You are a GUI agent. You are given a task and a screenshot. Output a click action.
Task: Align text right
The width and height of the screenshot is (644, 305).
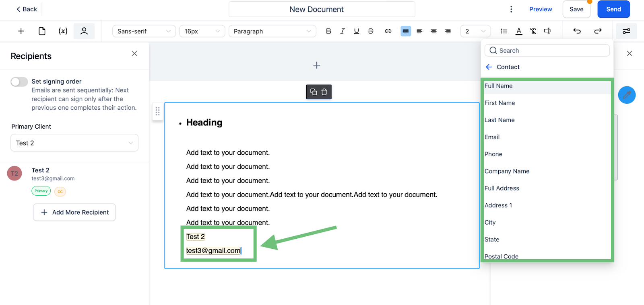tap(448, 31)
